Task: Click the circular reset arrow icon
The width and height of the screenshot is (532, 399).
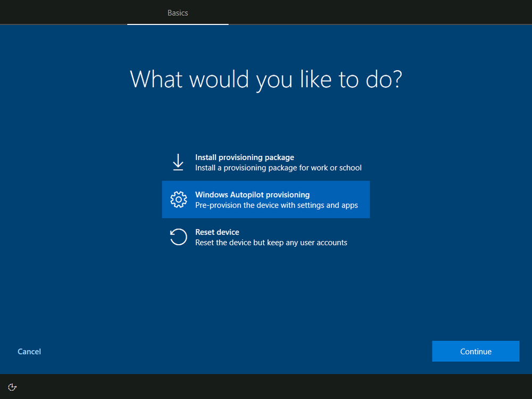Action: [x=178, y=237]
